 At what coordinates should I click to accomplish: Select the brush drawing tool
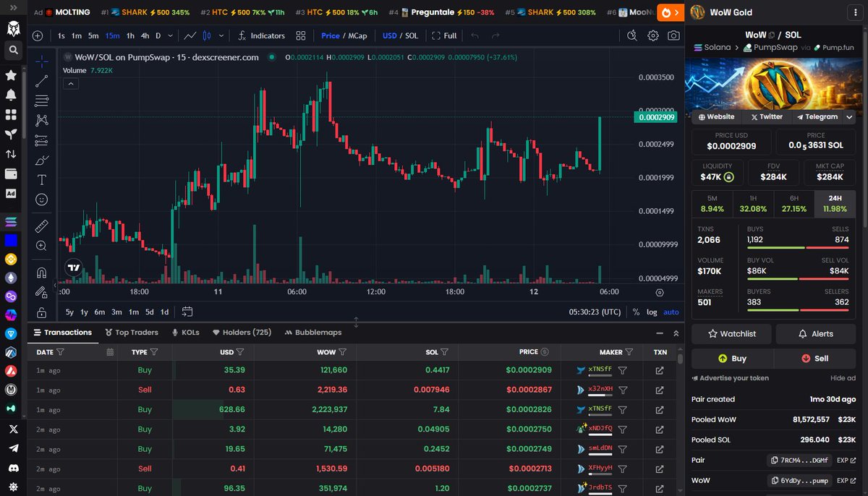point(42,160)
